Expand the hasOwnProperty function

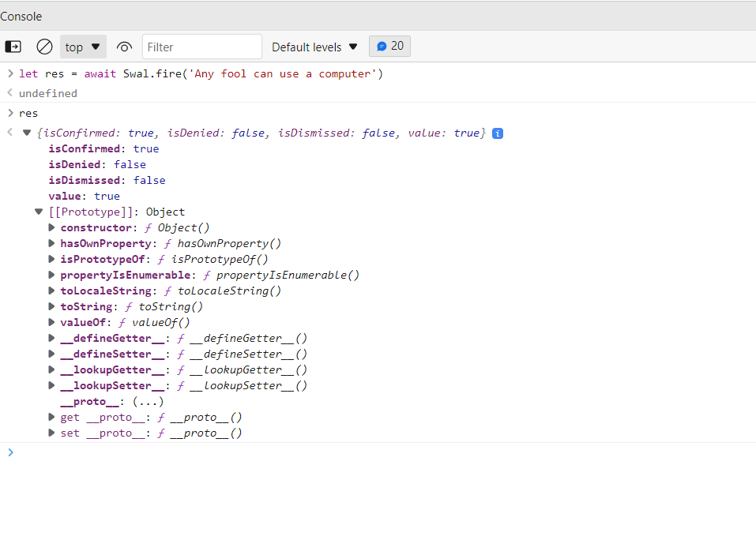[51, 243]
